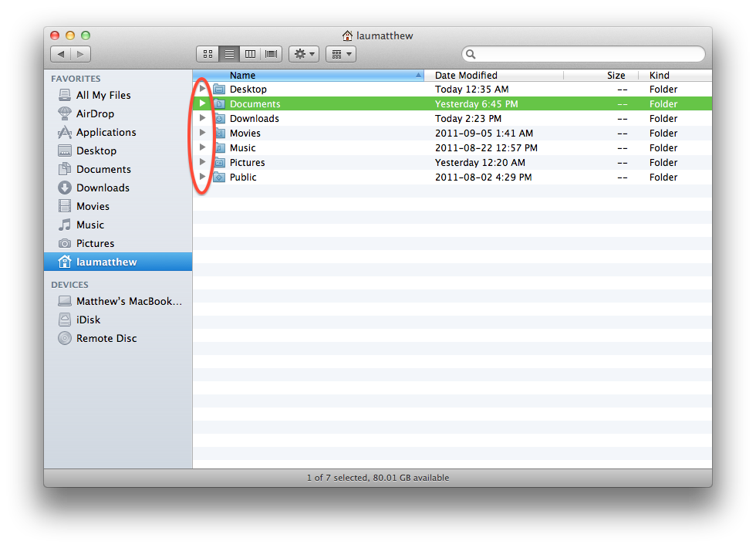Sort by the Kind column header
756x548 pixels.
coord(676,76)
